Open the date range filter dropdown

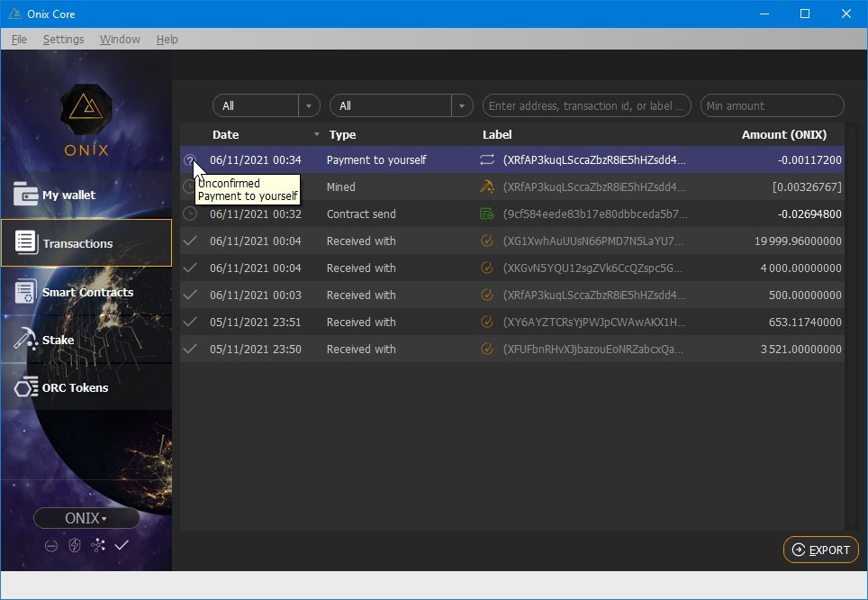click(267, 105)
